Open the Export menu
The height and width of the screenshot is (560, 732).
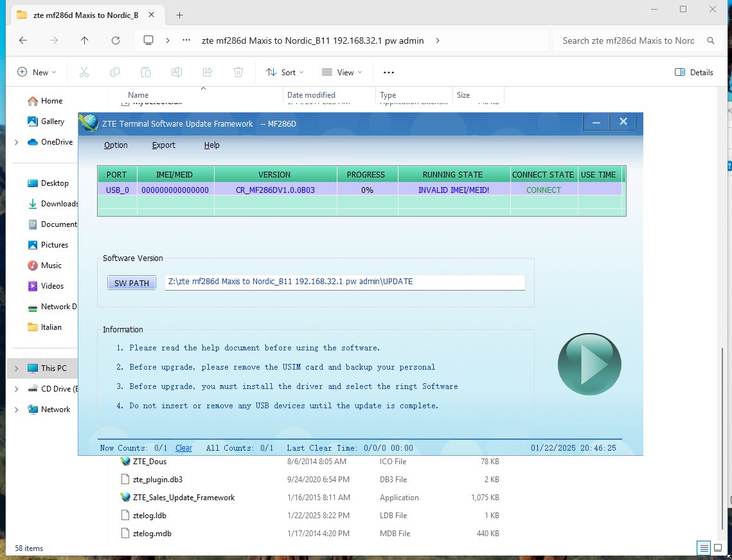click(163, 145)
